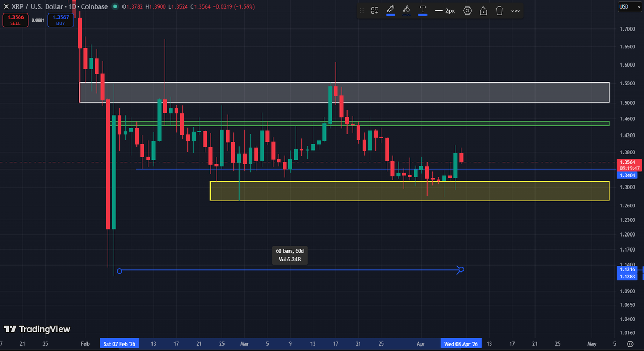Viewport: 644px width, 351px height.
Task: Click the 0.0001 spread value
Action: tap(38, 20)
